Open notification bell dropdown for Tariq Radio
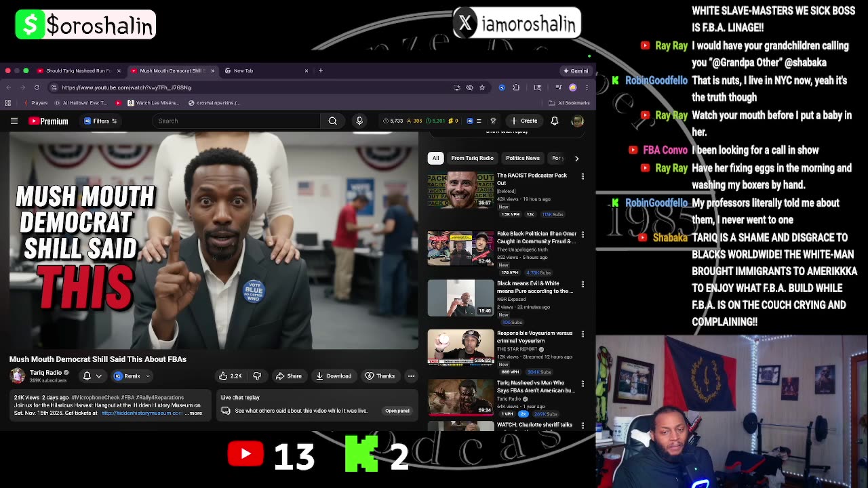 [92, 376]
